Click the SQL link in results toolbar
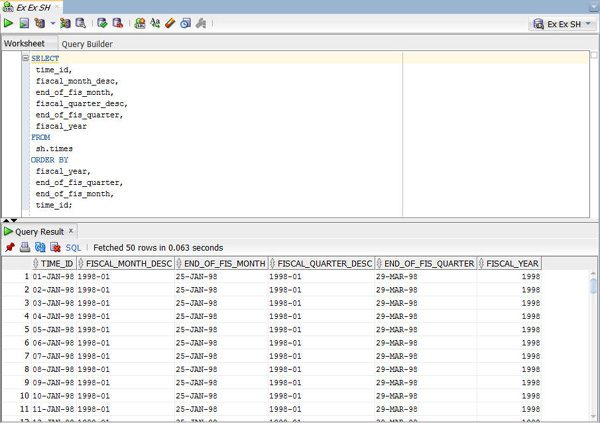The image size is (600, 423). tap(73, 247)
